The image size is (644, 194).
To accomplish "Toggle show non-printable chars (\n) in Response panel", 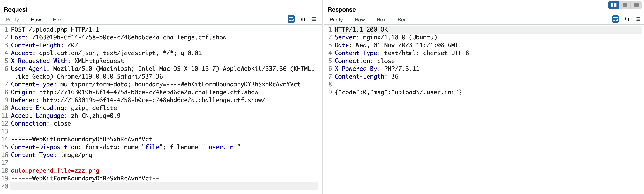I will (627, 19).
